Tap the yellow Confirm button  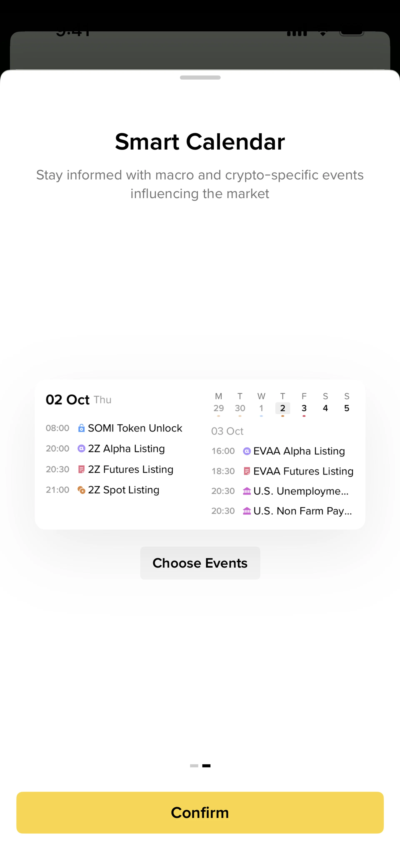click(x=200, y=812)
